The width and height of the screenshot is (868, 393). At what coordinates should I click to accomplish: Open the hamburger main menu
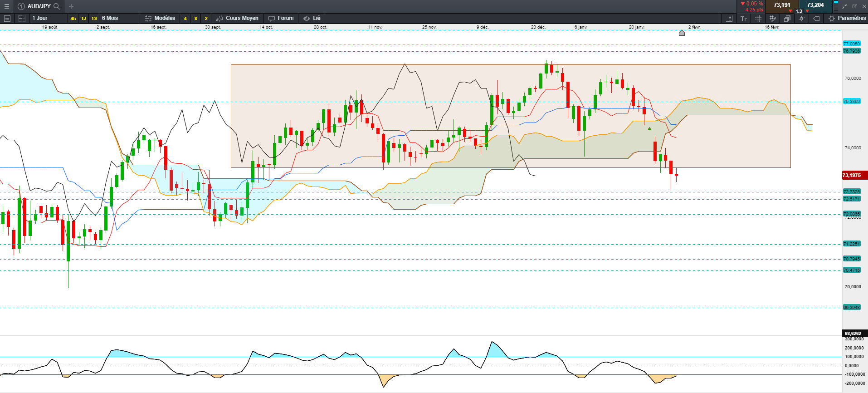(6, 6)
